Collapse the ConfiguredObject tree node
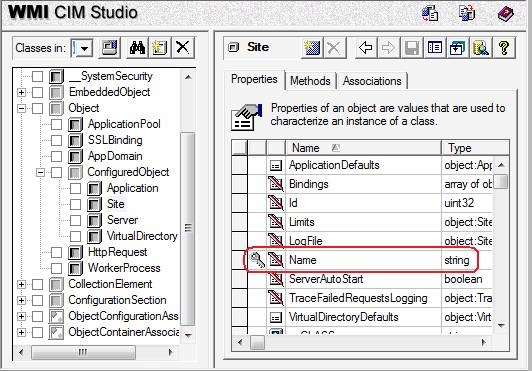This screenshot has height=371, width=532. pos(40,172)
